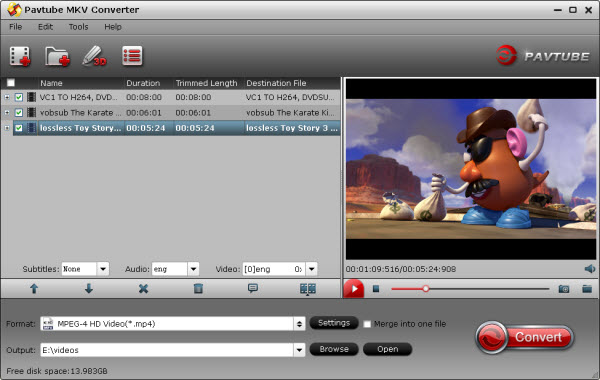Play the preview video

pyautogui.click(x=353, y=289)
